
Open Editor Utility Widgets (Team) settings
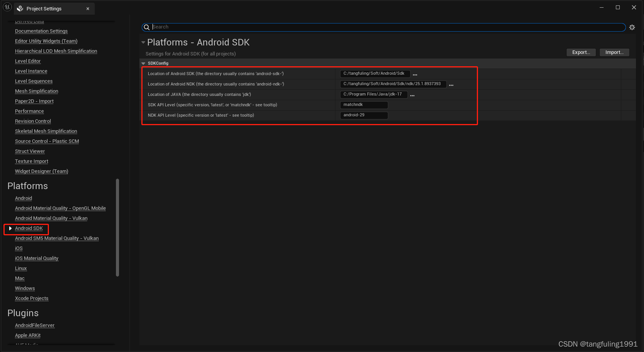point(46,41)
